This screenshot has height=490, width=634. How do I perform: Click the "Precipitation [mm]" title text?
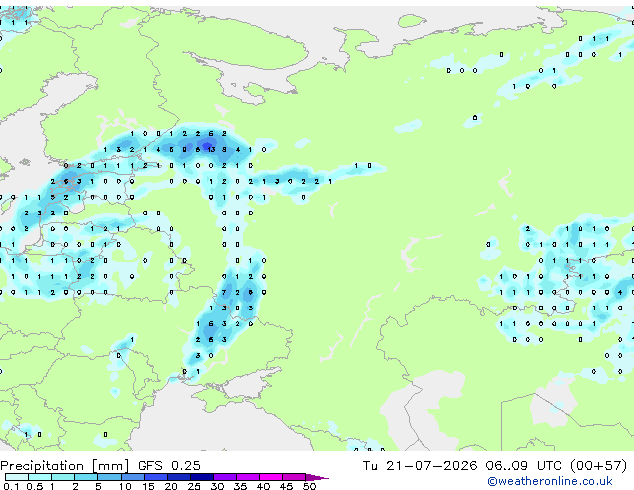[x=65, y=466]
